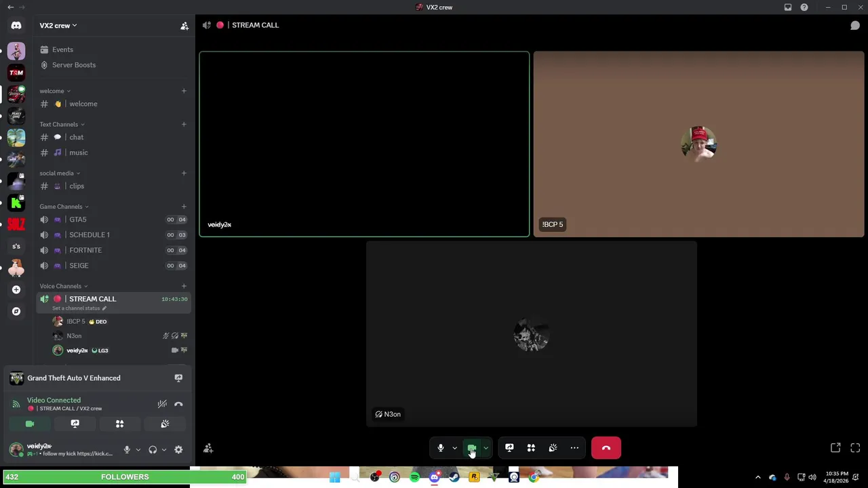
Task: Open VX2 crew server menu
Action: point(58,26)
